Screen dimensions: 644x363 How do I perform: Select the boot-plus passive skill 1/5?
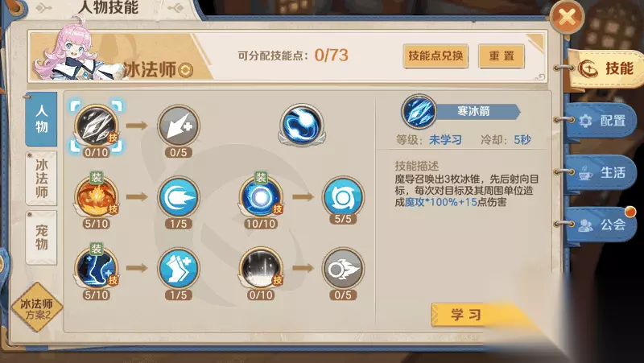click(179, 268)
